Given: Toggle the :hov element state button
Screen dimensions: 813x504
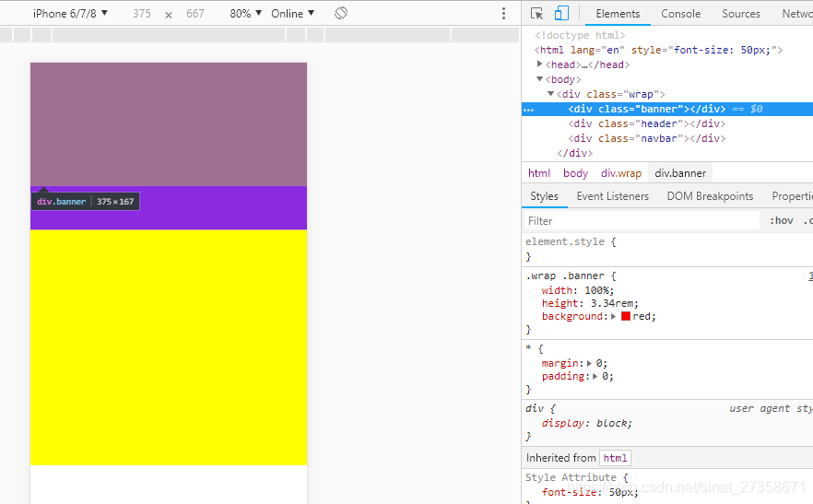Looking at the screenshot, I should point(782,221).
